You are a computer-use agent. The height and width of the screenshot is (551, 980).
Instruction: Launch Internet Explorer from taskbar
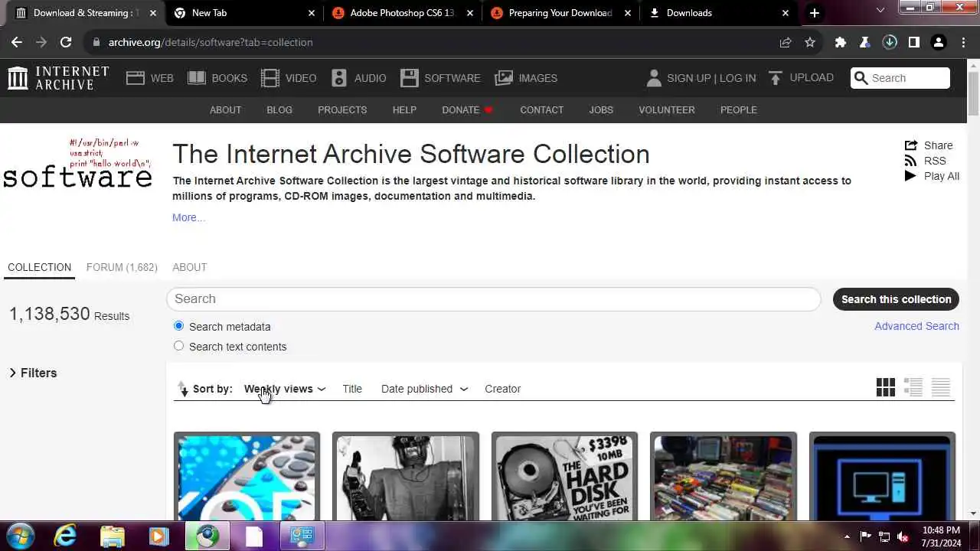66,536
